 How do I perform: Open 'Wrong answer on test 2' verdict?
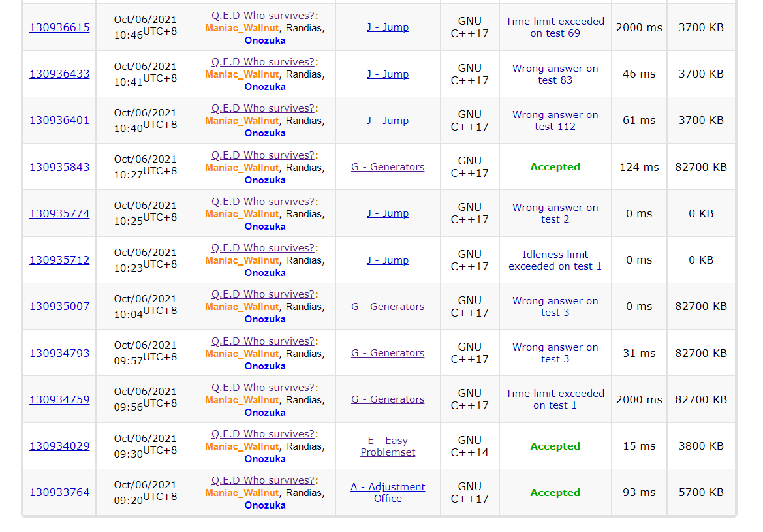[555, 213]
